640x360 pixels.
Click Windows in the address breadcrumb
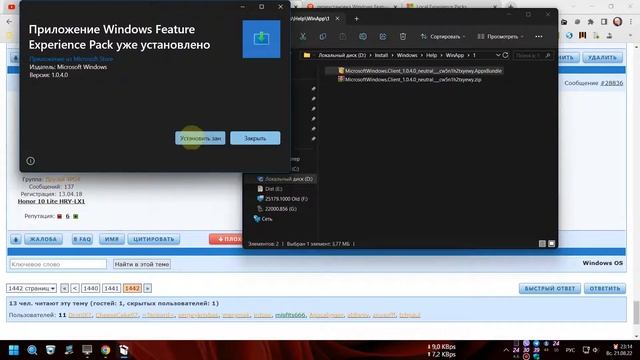pos(407,55)
